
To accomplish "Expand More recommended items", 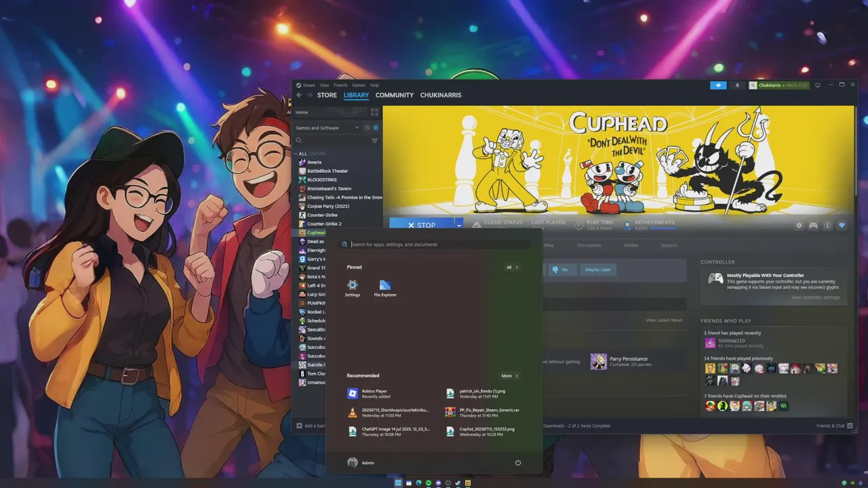I will point(509,375).
